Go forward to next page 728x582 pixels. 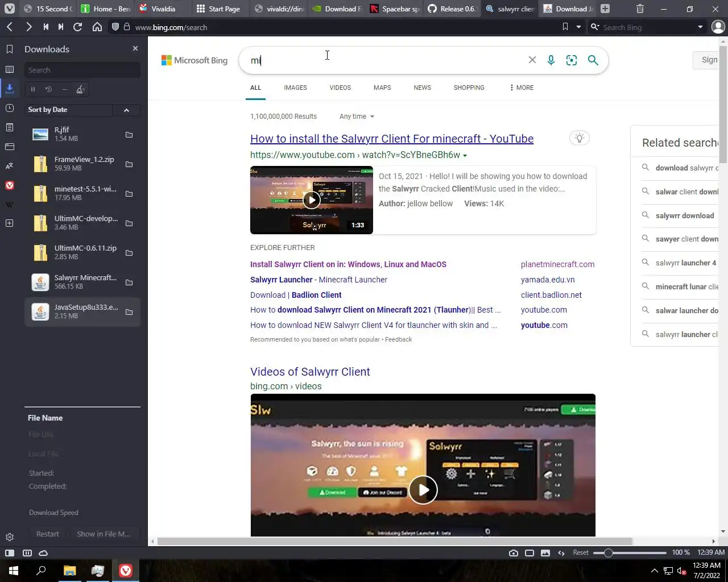click(28, 27)
